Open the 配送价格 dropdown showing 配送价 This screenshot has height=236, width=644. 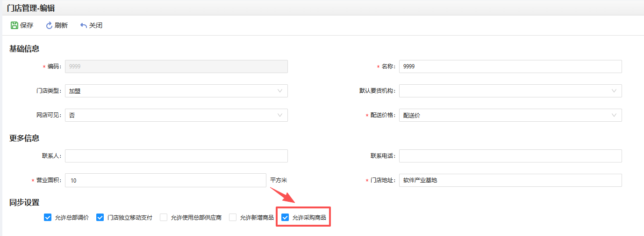pyautogui.click(x=510, y=115)
